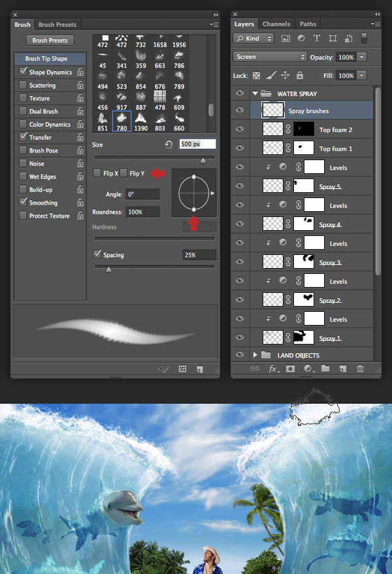Click the Spacing slider handle
The width and height of the screenshot is (392, 574).
click(x=108, y=269)
